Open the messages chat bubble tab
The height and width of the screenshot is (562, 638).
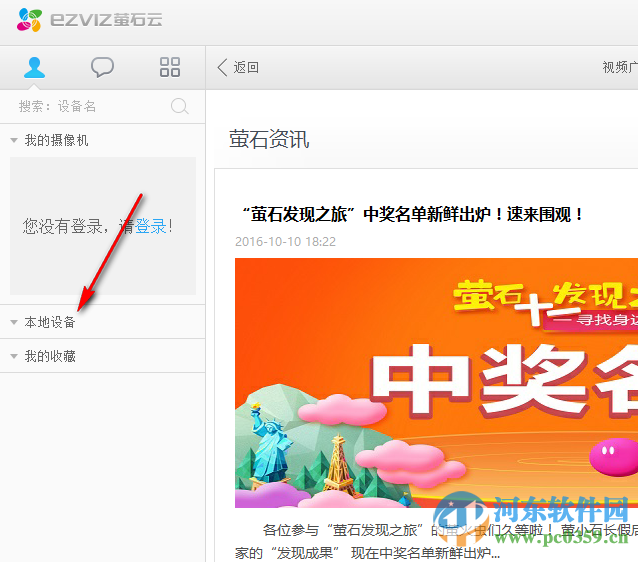click(x=102, y=67)
